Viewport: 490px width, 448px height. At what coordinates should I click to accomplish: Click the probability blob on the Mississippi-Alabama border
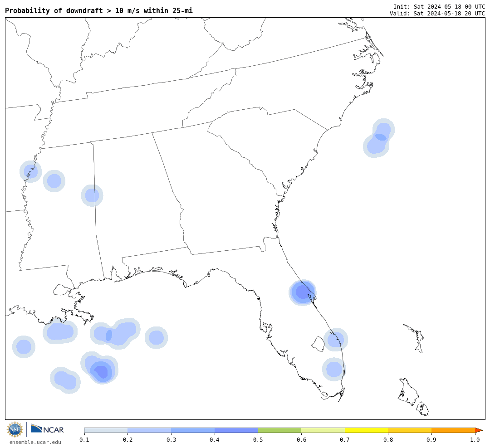pos(92,195)
